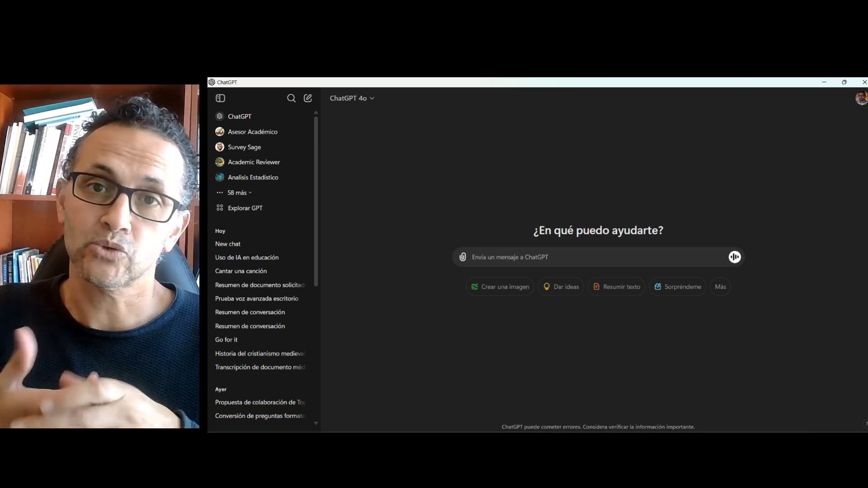Click the sidebar scroll down arrow
868x488 pixels.
[316, 423]
